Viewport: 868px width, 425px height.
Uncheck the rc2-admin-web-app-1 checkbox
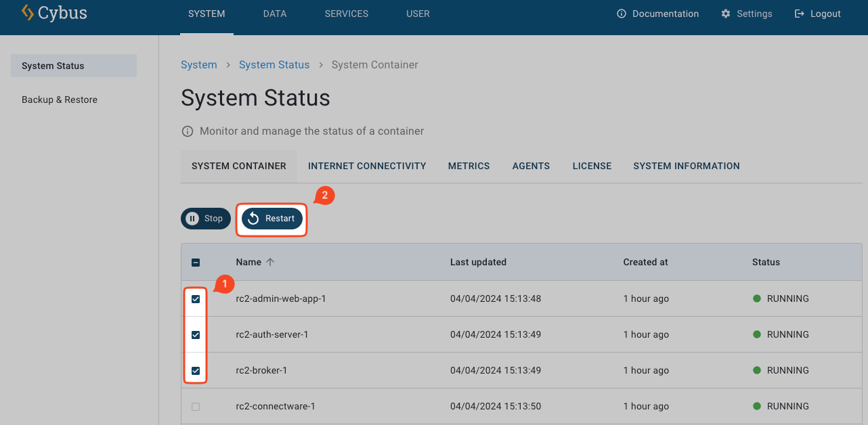[196, 299]
